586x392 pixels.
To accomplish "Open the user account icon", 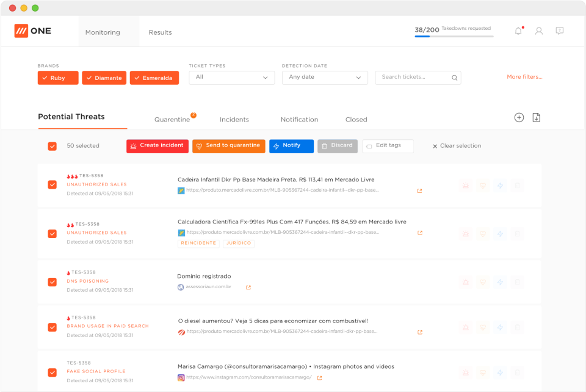I will tap(538, 31).
